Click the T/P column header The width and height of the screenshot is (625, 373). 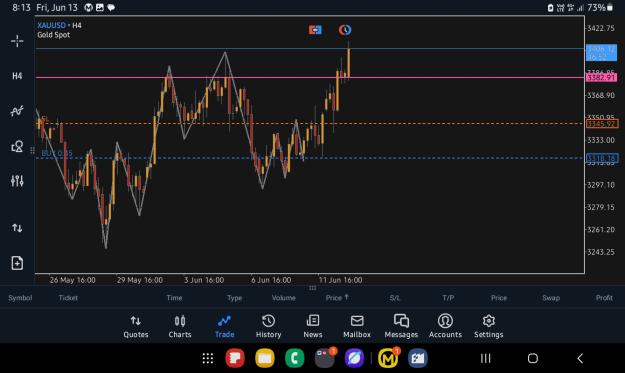[448, 298]
